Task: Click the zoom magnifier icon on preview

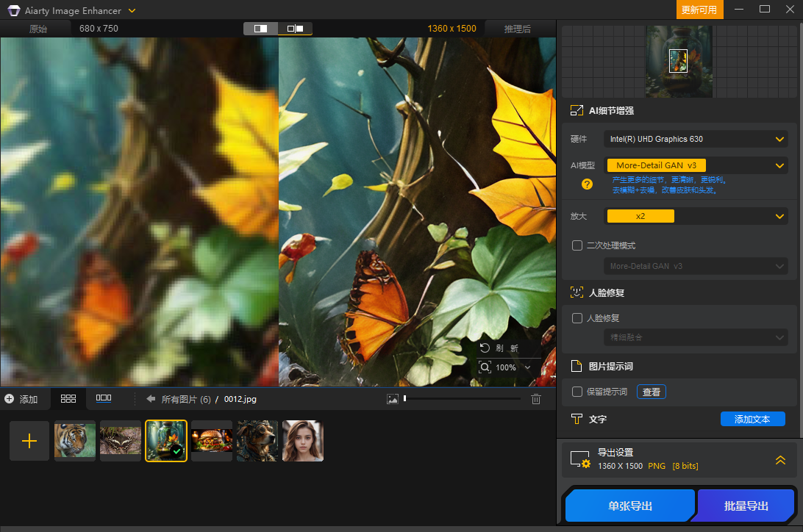Action: tap(485, 367)
